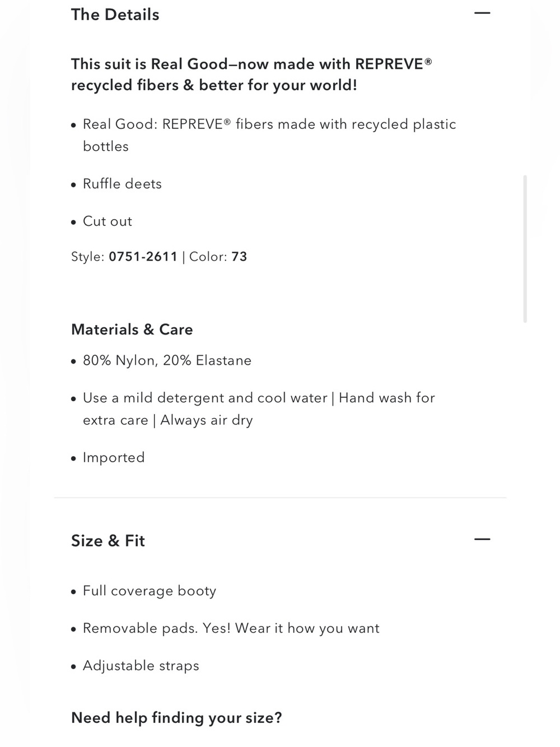
Task: Click the Adjustable straps bullet
Action: [x=141, y=666]
